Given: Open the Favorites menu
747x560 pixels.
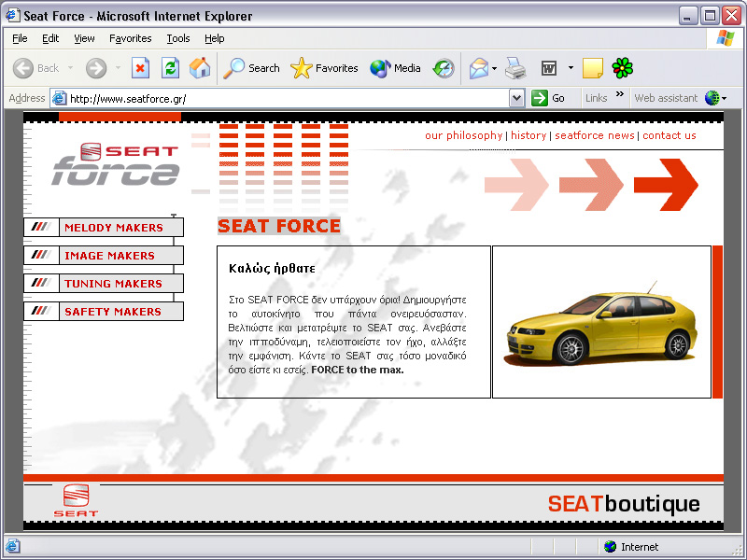Looking at the screenshot, I should click(131, 38).
